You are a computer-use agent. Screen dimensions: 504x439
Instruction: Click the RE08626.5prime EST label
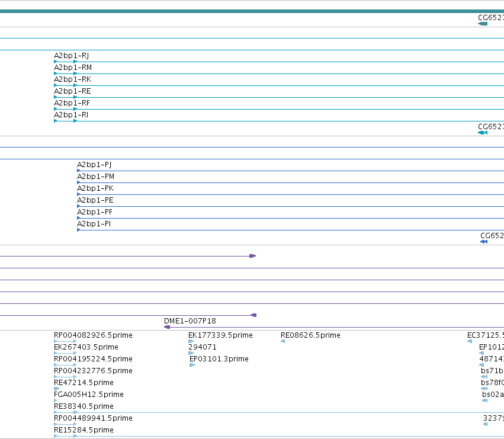[310, 335]
